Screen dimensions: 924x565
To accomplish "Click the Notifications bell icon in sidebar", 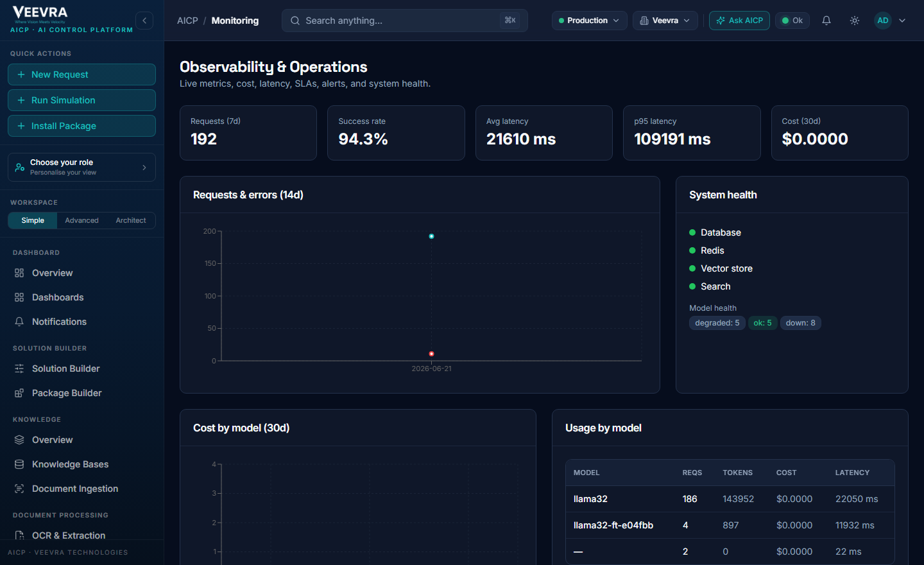I will click(19, 322).
